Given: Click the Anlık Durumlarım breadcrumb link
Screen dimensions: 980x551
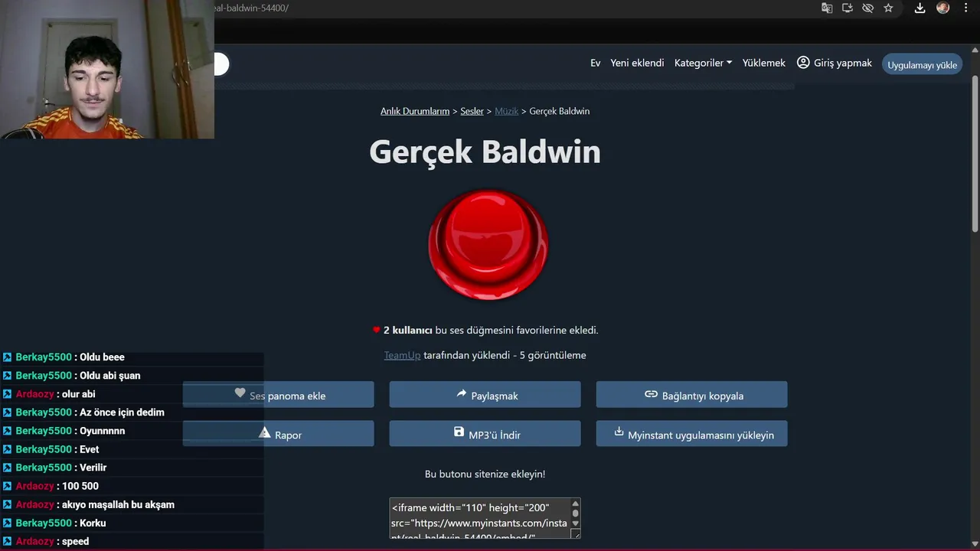Looking at the screenshot, I should coord(415,111).
